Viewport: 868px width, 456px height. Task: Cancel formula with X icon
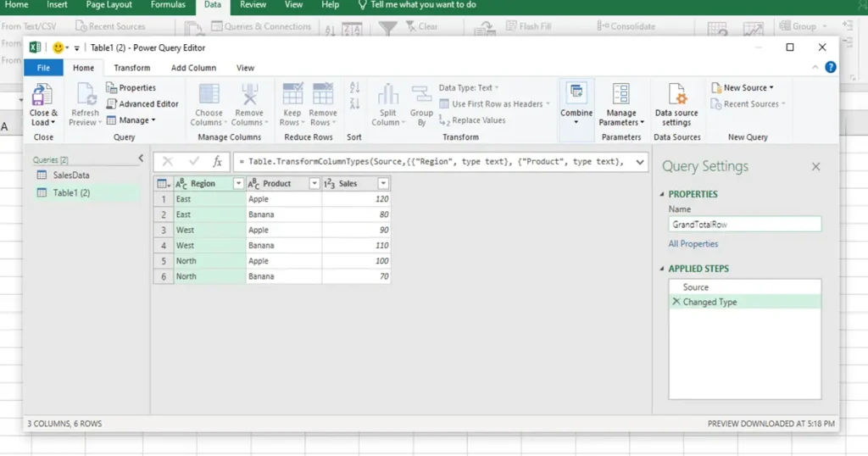point(167,162)
